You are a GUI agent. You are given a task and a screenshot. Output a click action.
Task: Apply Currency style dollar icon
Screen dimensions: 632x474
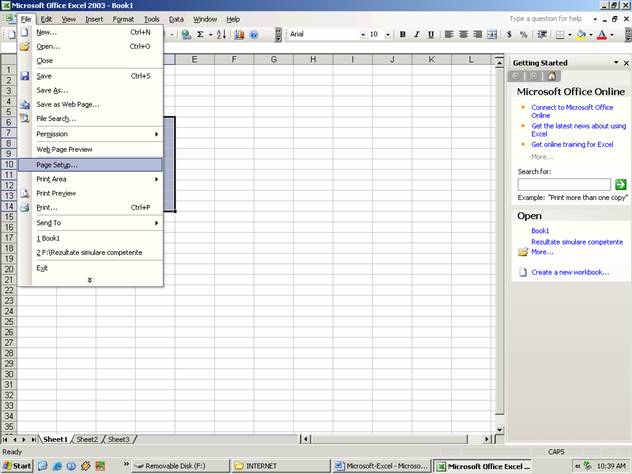509,35
